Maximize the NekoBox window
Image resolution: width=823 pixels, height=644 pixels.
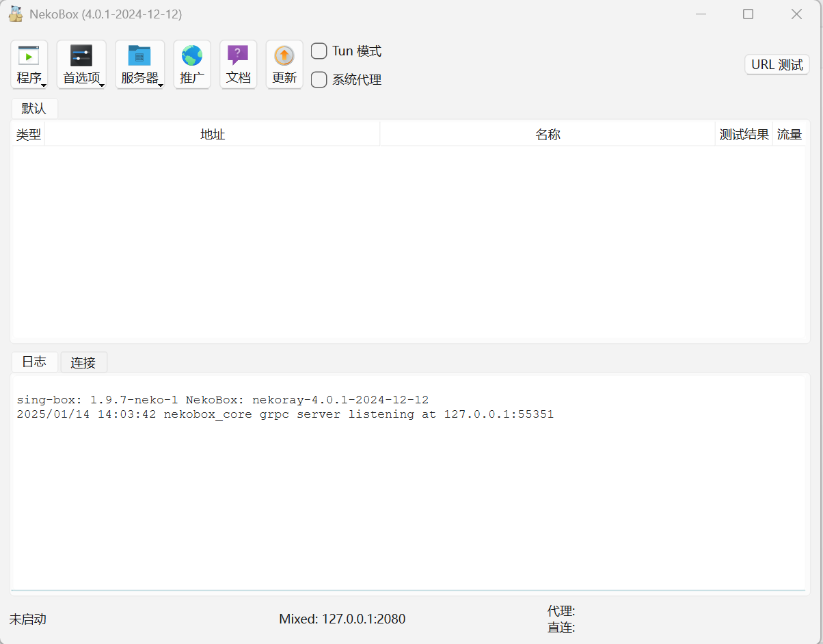[x=748, y=14]
